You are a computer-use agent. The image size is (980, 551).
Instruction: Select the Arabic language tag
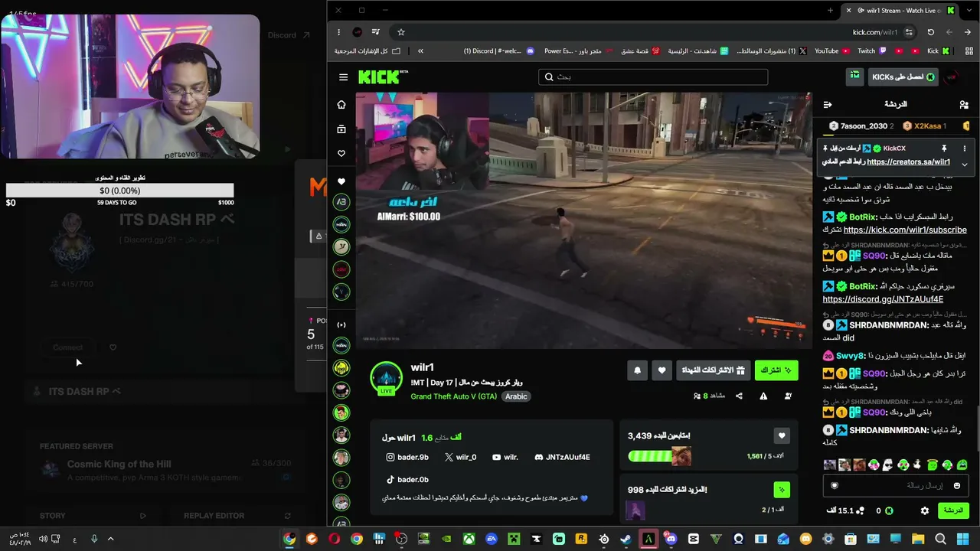click(x=516, y=396)
